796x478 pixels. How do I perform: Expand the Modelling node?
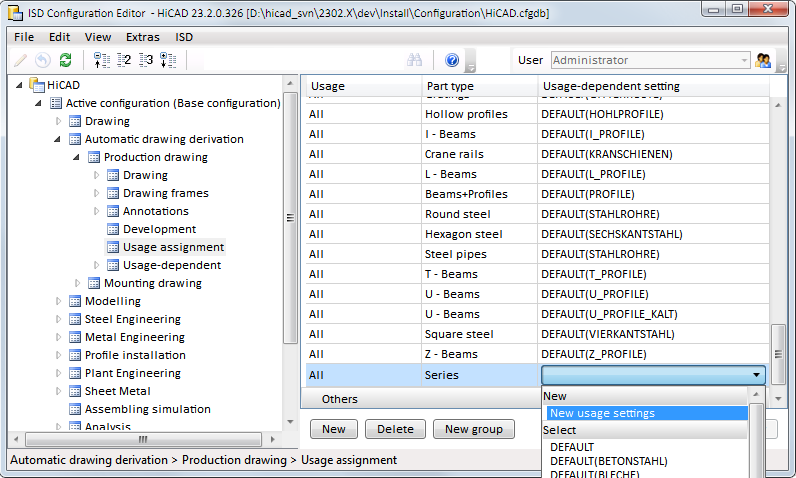[58, 301]
